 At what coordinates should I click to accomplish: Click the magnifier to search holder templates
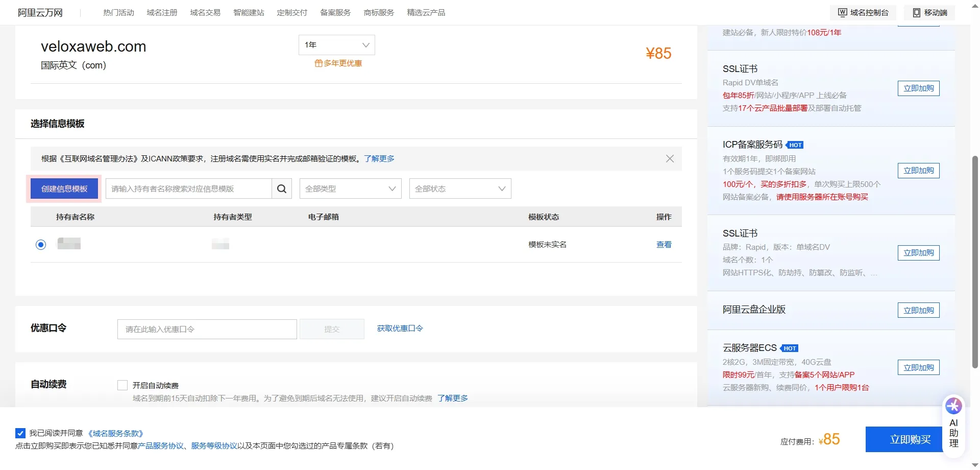pos(281,189)
